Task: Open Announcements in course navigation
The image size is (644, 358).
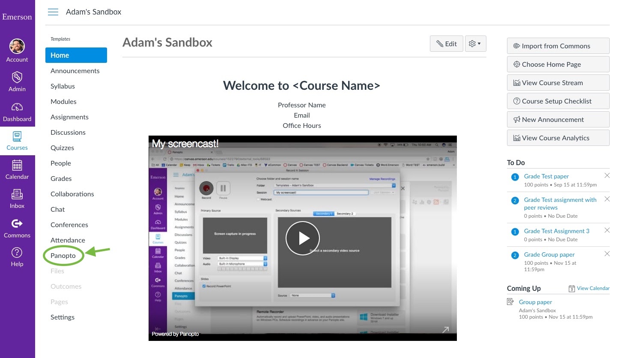Action: (x=75, y=71)
